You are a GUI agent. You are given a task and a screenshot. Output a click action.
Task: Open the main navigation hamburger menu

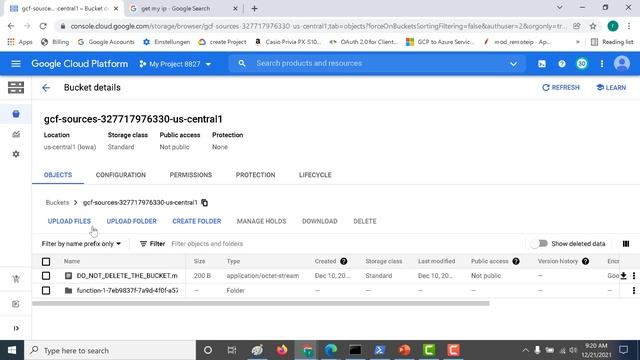pyautogui.click(x=16, y=64)
